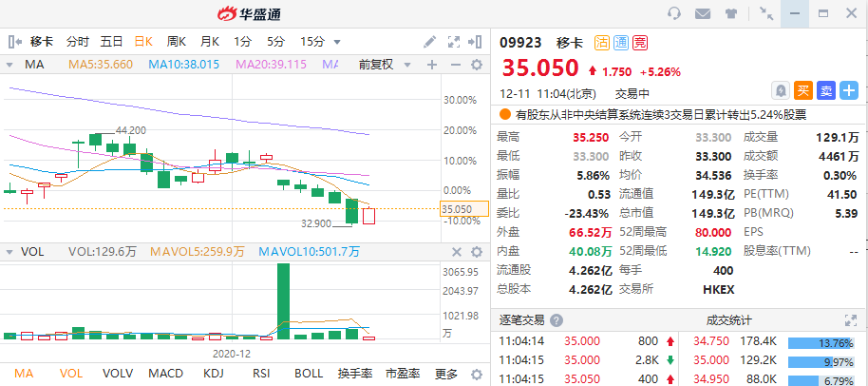This screenshot has width=868, height=386.
Task: Toggle BOLL indicator
Action: click(x=309, y=374)
